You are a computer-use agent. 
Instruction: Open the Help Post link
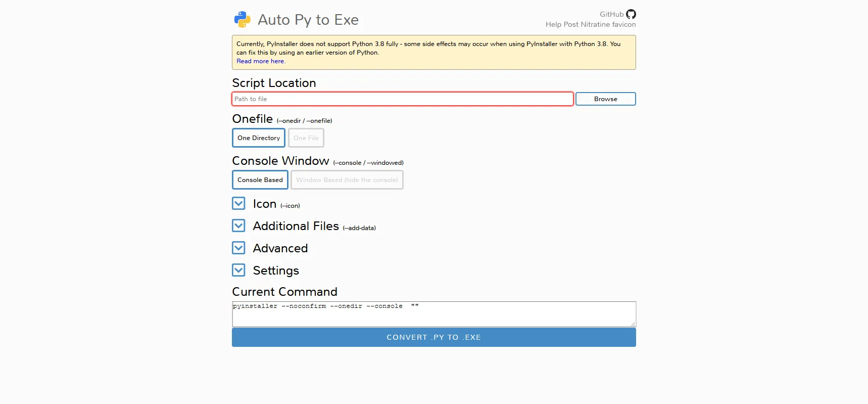pos(562,24)
